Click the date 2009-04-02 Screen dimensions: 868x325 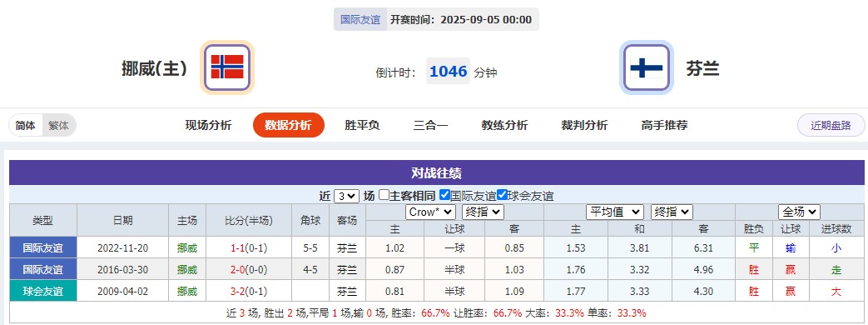tap(123, 291)
